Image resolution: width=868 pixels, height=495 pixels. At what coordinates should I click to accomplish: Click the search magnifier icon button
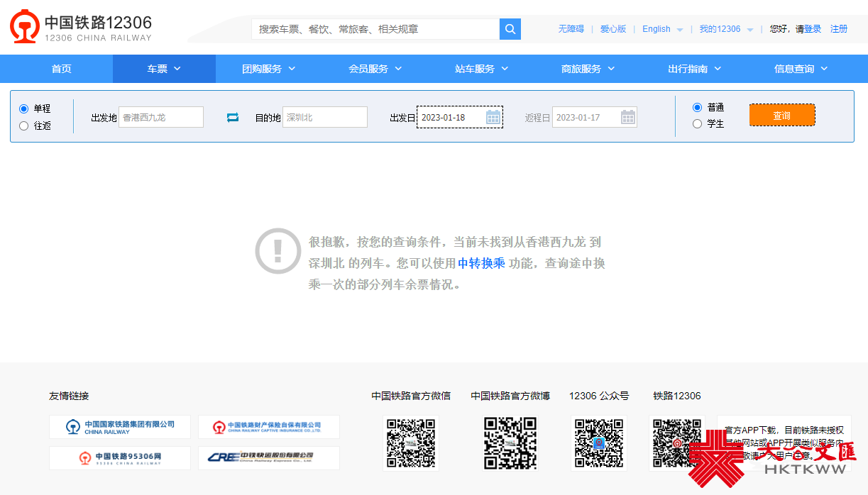[x=510, y=29]
